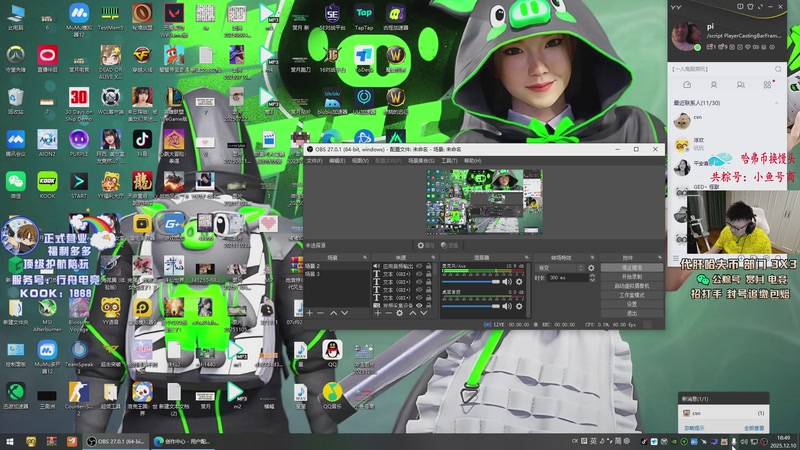The width and height of the screenshot is (800, 450).
Task: Open the 视图(V) menu in OBS
Action: pyautogui.click(x=360, y=161)
